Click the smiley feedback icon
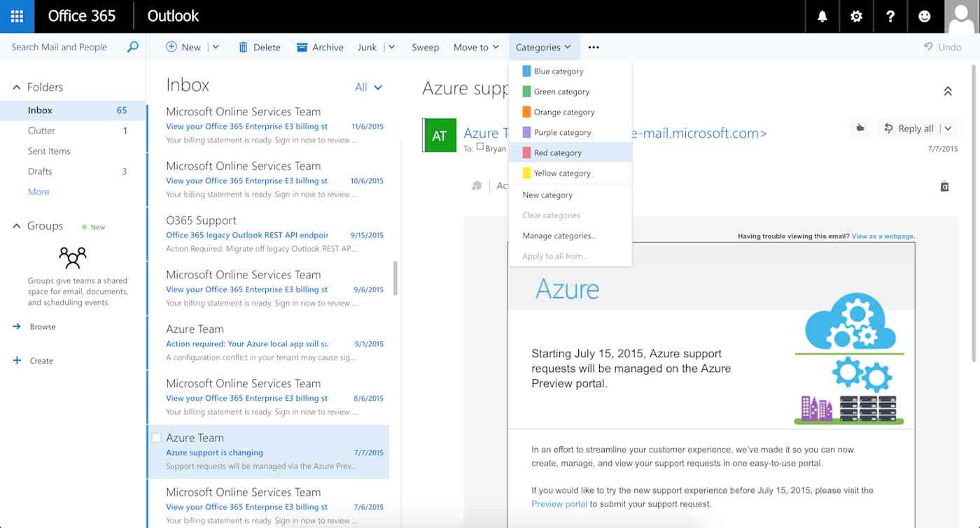The image size is (980, 528). tap(925, 16)
